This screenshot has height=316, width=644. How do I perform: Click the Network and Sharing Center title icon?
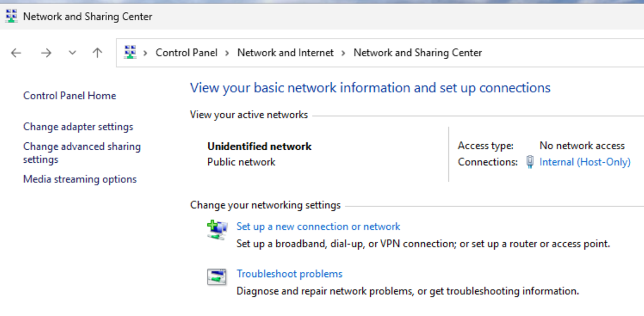(11, 17)
